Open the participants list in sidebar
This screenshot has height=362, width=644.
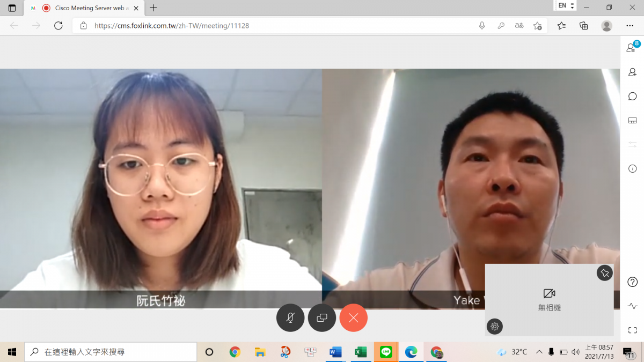(x=632, y=48)
